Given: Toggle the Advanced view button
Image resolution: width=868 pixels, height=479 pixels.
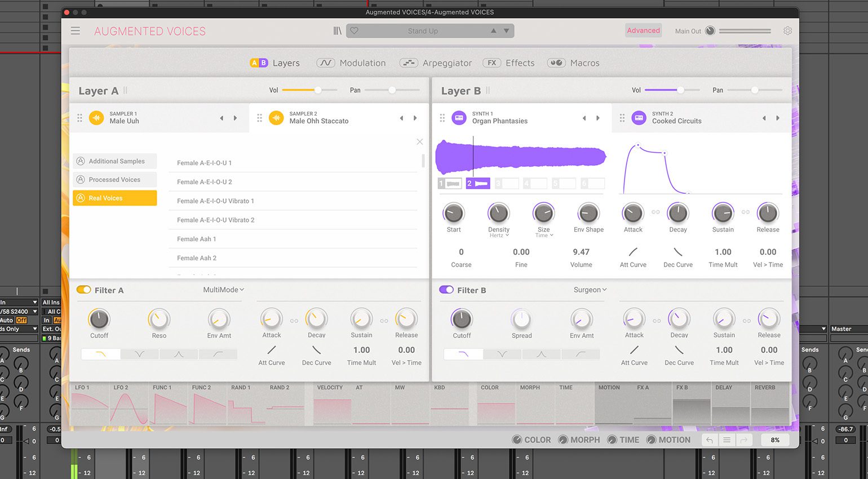Looking at the screenshot, I should [x=643, y=30].
